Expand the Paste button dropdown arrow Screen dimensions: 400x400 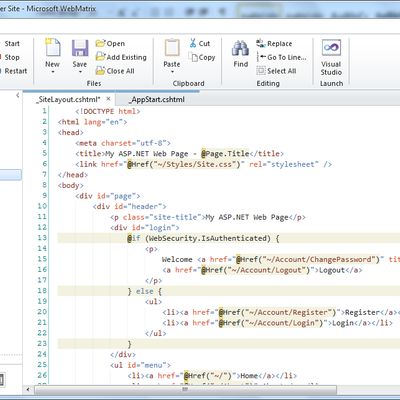(172, 72)
